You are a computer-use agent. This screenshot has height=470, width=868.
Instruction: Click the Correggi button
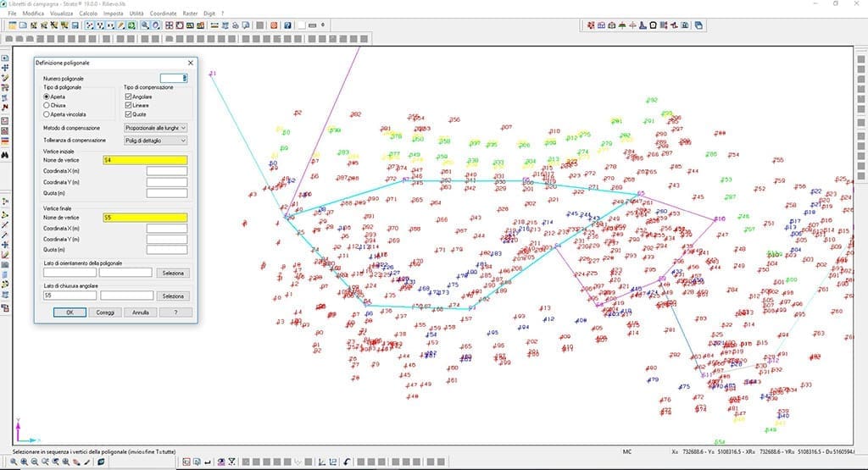pyautogui.click(x=105, y=312)
